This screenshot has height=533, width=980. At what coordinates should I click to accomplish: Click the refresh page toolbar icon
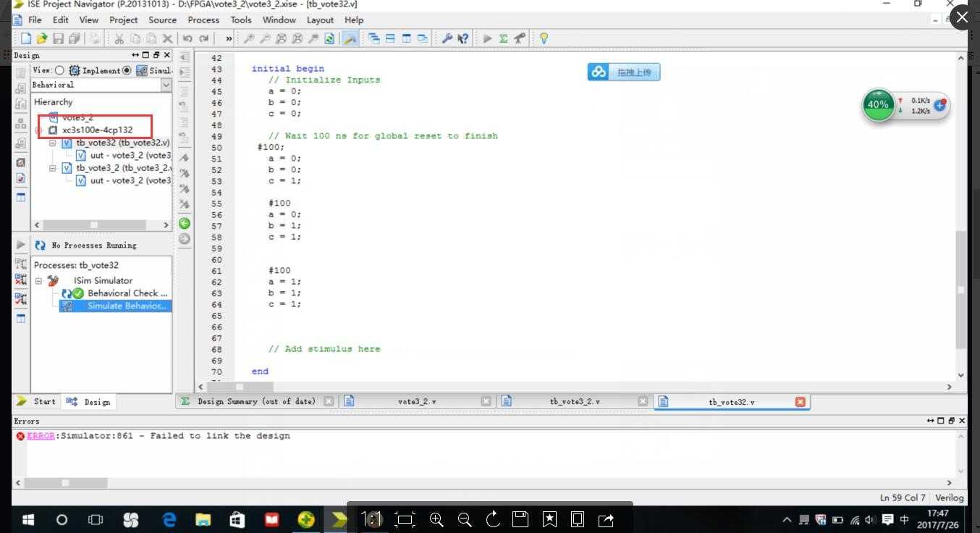click(x=329, y=38)
